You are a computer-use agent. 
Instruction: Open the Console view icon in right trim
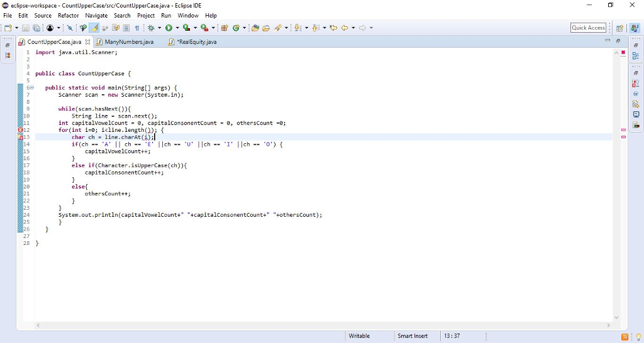[x=636, y=114]
